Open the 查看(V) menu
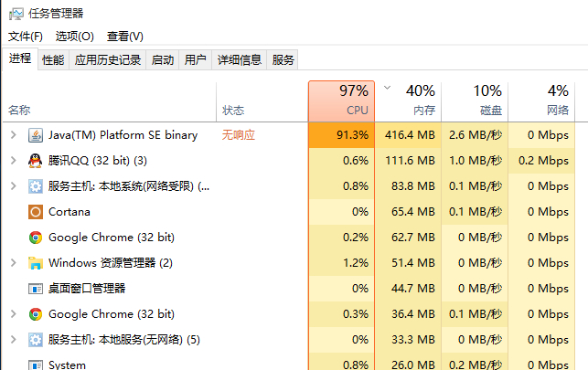 click(x=125, y=37)
